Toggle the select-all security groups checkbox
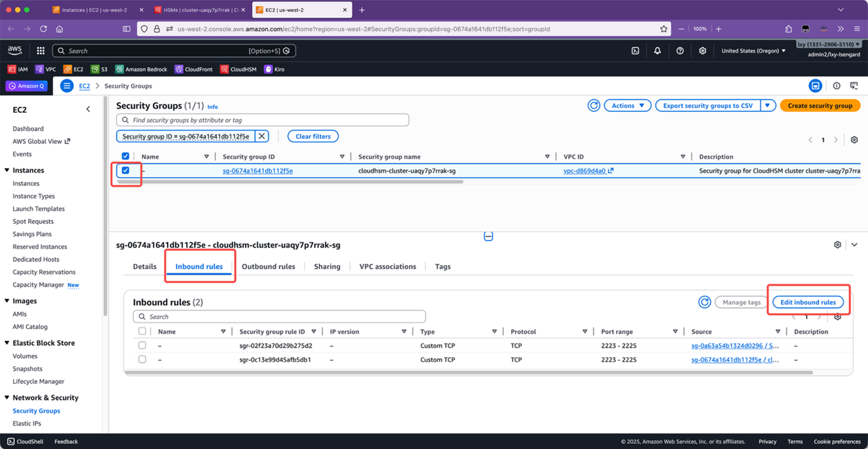Screen dimensions: 868x449 (x=125, y=156)
